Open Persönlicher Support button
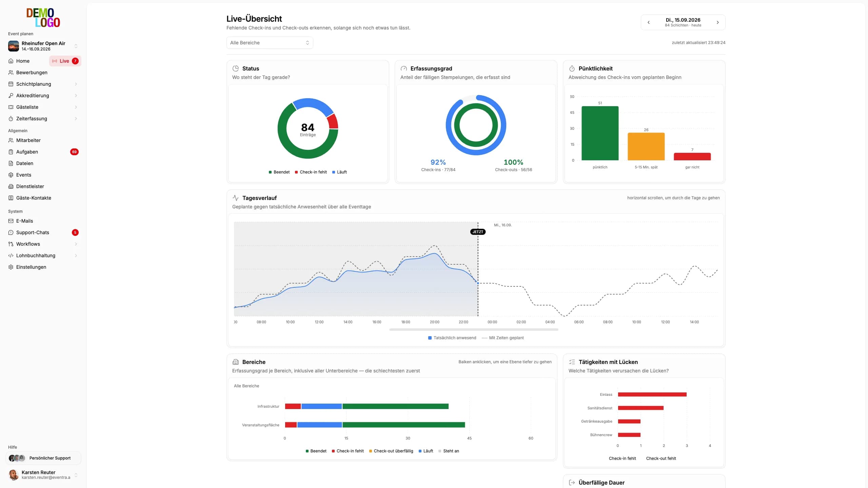Screen dimensions: 868x488 click(43, 458)
